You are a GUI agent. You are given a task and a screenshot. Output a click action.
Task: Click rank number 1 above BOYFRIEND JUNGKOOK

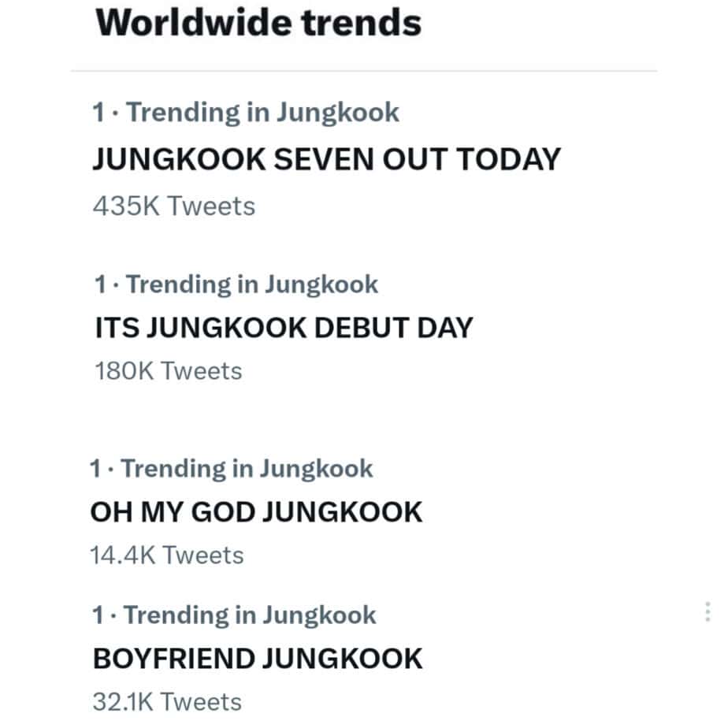click(98, 615)
